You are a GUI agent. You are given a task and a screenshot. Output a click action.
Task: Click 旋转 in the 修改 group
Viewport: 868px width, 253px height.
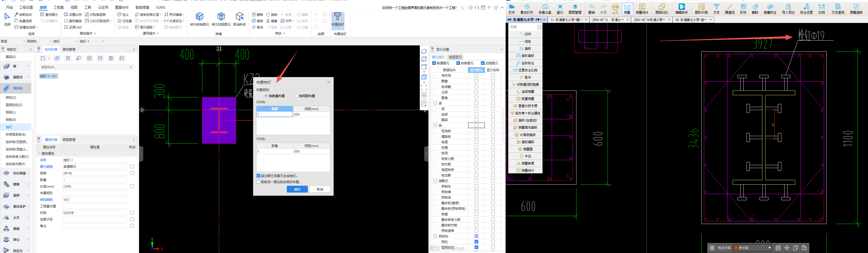[272, 15]
